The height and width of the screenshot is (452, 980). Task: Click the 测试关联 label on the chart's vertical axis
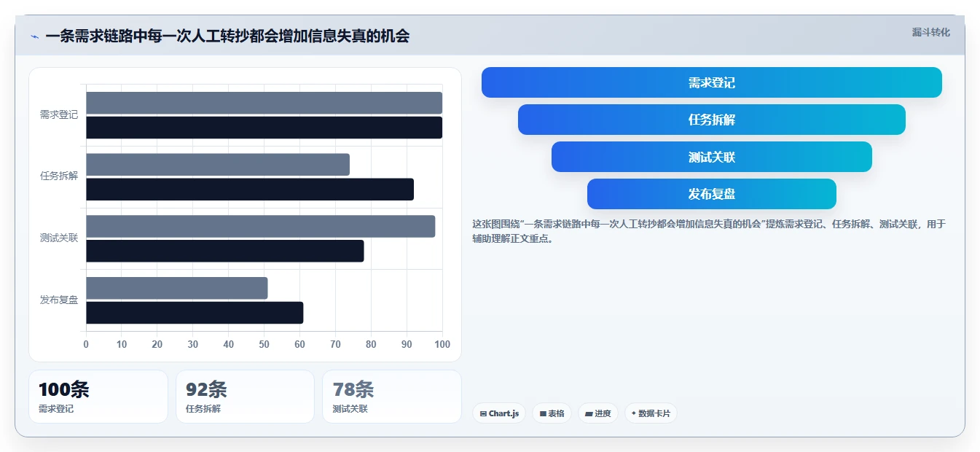click(59, 238)
